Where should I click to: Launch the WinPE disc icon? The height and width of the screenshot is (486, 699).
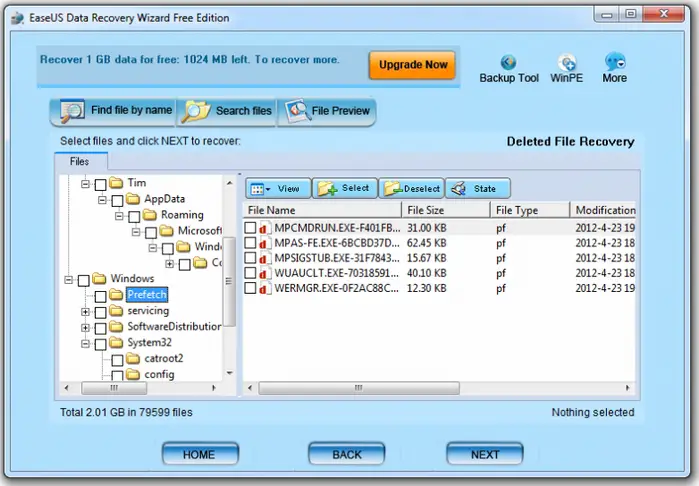point(567,62)
